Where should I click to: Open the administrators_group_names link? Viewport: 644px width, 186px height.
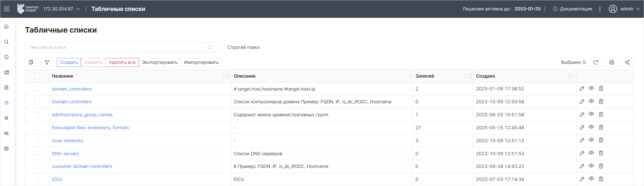point(82,115)
